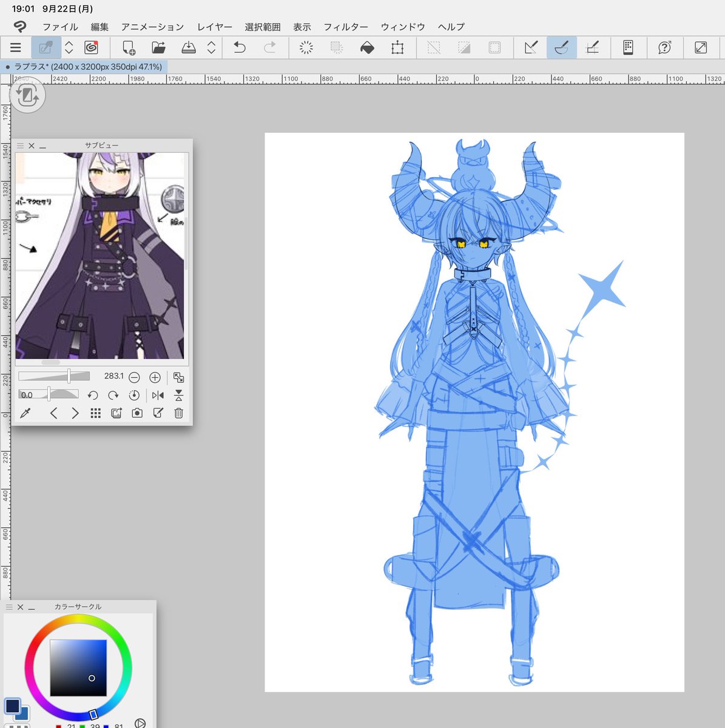This screenshot has height=728, width=725.
Task: Select the ラプラス canvas tab
Action: [x=84, y=67]
